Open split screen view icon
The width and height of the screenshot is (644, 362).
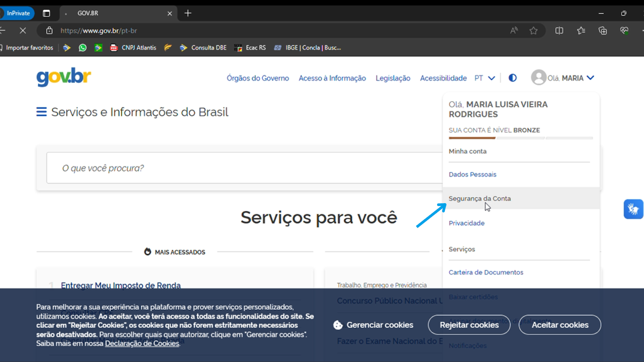click(559, 31)
